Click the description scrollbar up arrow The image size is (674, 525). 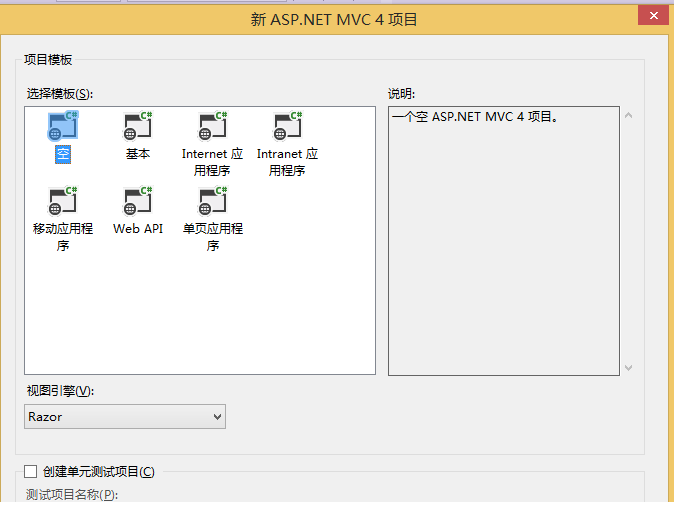[x=628, y=115]
